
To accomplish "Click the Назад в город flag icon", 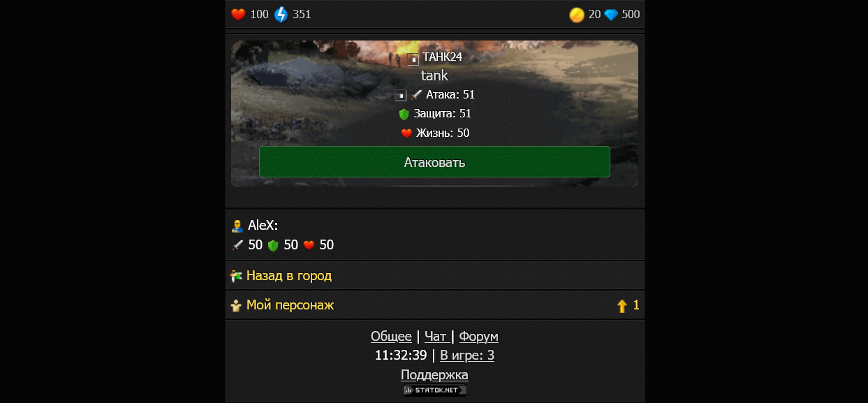I will (x=237, y=276).
